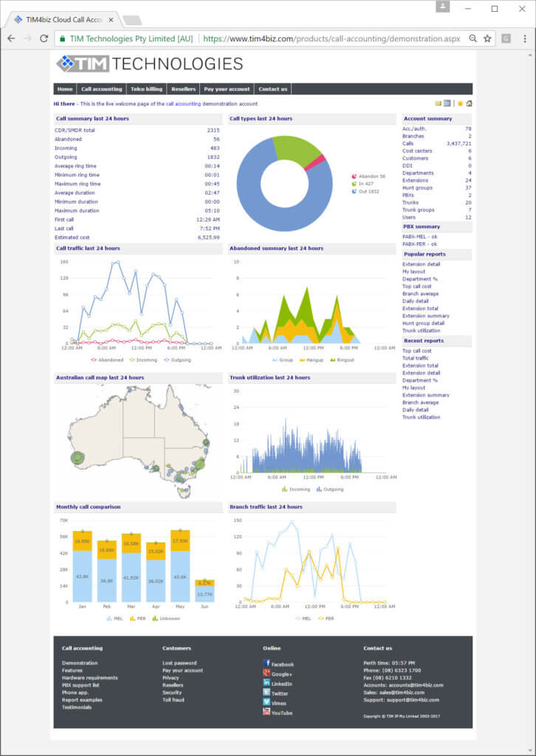Click the Hunt groups account summary row
The image size is (536, 756).
click(437, 188)
